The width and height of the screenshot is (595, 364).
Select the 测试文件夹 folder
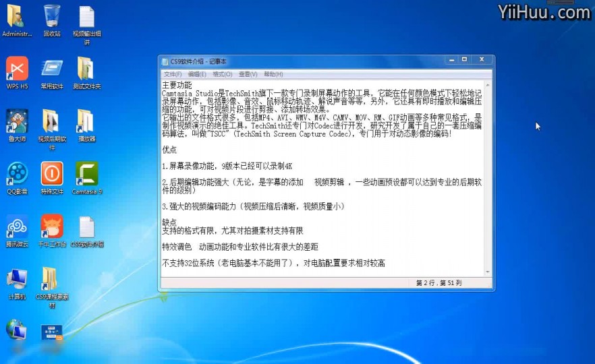(x=87, y=73)
